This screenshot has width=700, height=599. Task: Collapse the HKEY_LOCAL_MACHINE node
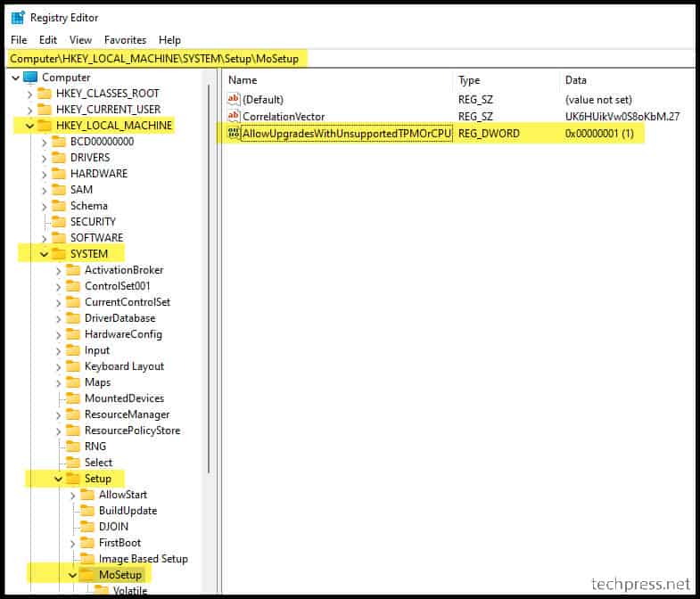pyautogui.click(x=30, y=127)
